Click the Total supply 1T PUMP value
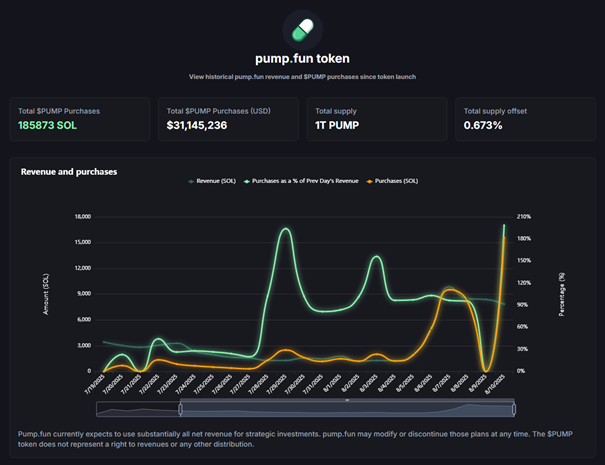The height and width of the screenshot is (465, 605). click(x=337, y=125)
